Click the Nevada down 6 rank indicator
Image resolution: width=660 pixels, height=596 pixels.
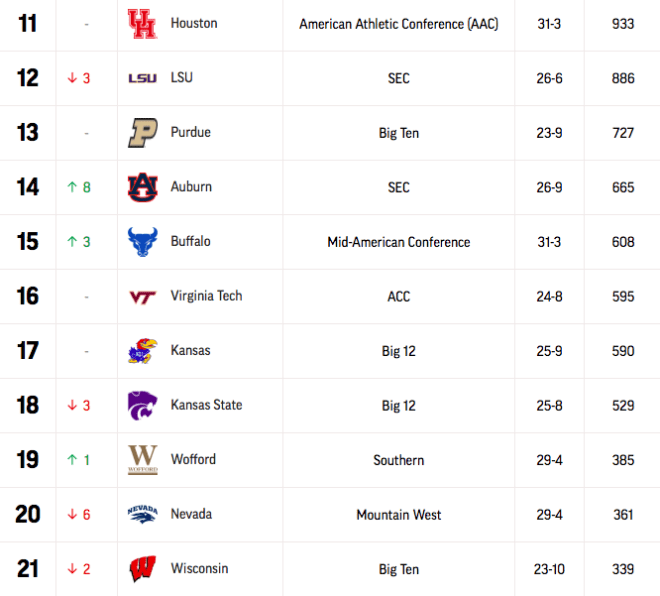[x=79, y=514]
